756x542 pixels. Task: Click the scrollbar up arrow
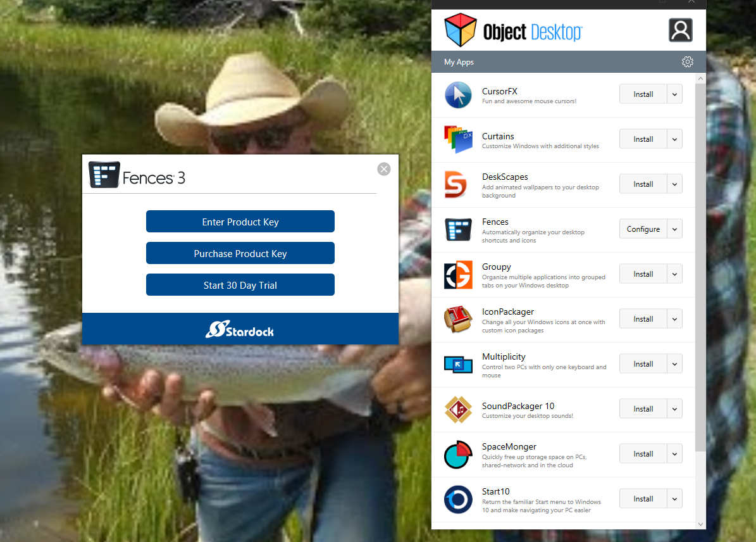[700, 78]
